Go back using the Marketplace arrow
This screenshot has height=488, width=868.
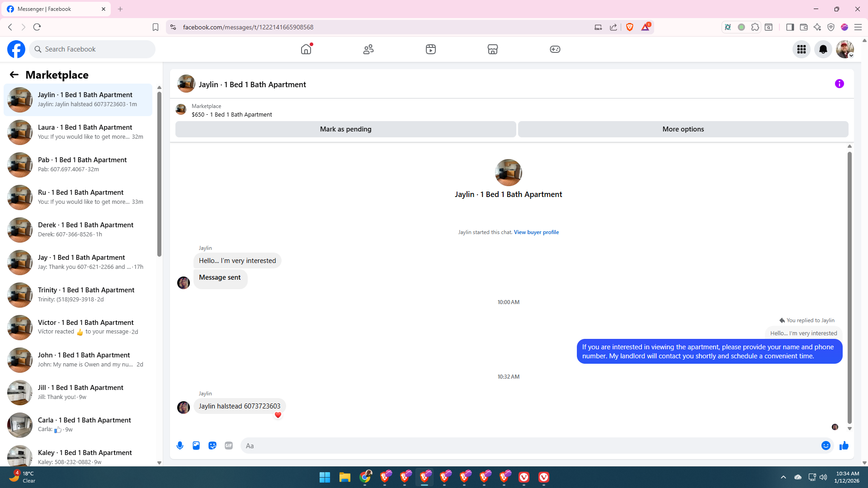point(14,75)
